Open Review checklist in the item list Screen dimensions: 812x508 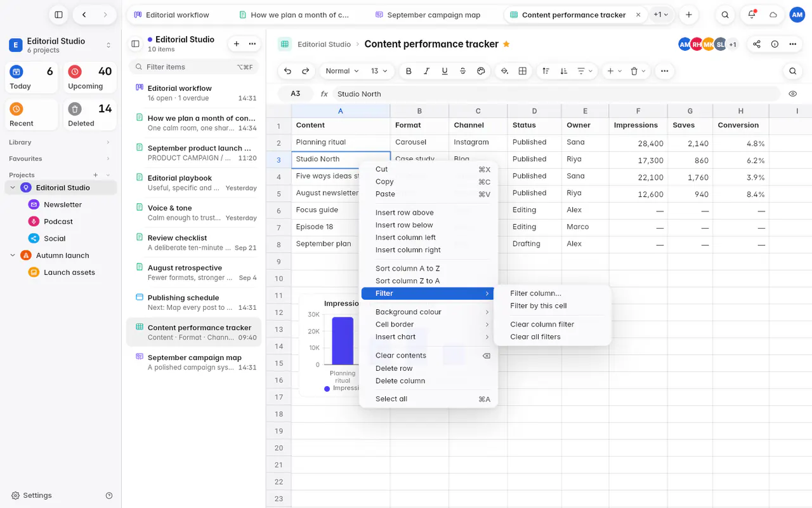coord(194,243)
